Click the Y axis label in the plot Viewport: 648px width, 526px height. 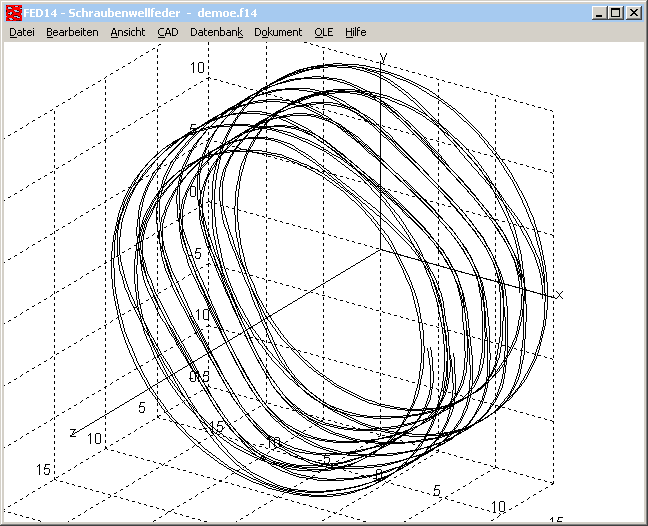click(x=382, y=58)
